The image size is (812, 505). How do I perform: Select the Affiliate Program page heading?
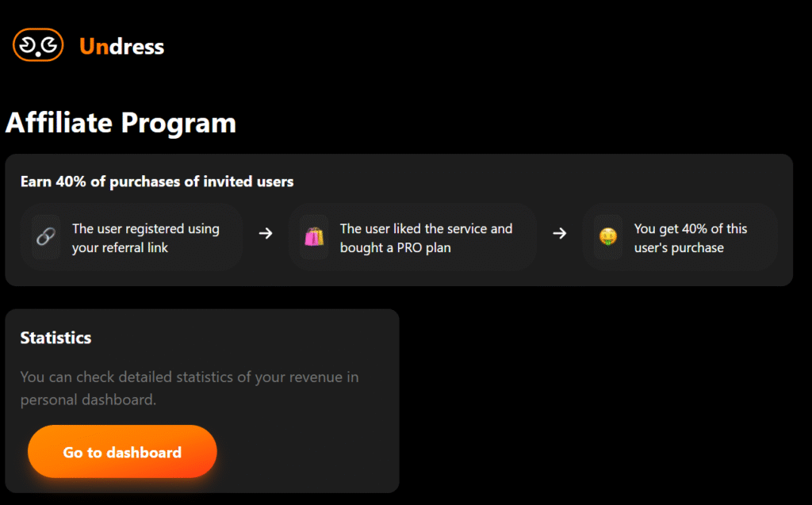121,123
